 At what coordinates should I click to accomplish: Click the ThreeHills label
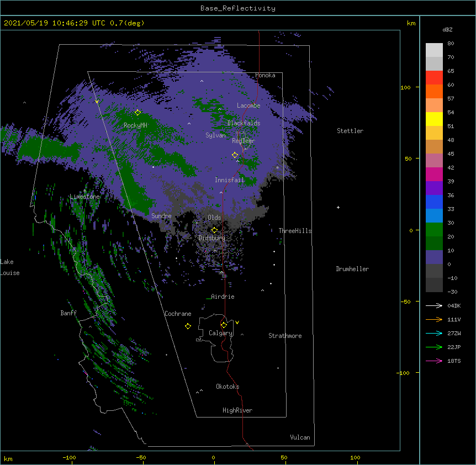click(295, 231)
